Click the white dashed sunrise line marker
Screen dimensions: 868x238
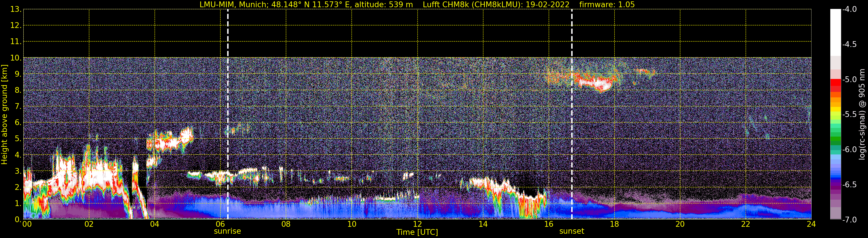[x=228, y=114]
